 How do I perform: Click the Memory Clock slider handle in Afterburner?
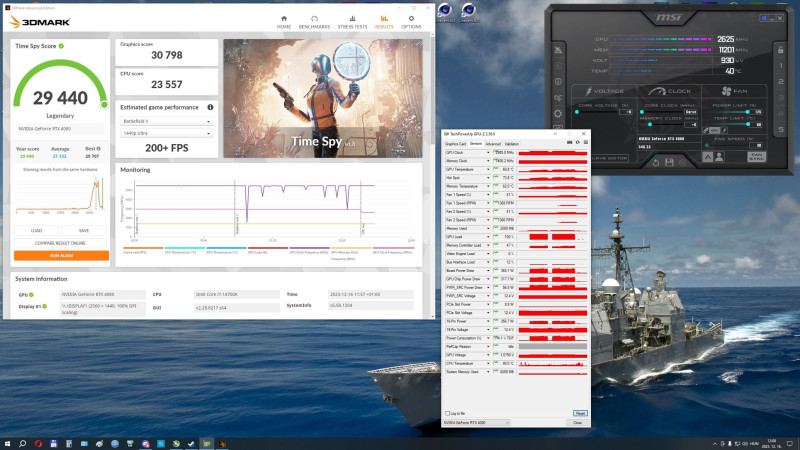[649, 124]
